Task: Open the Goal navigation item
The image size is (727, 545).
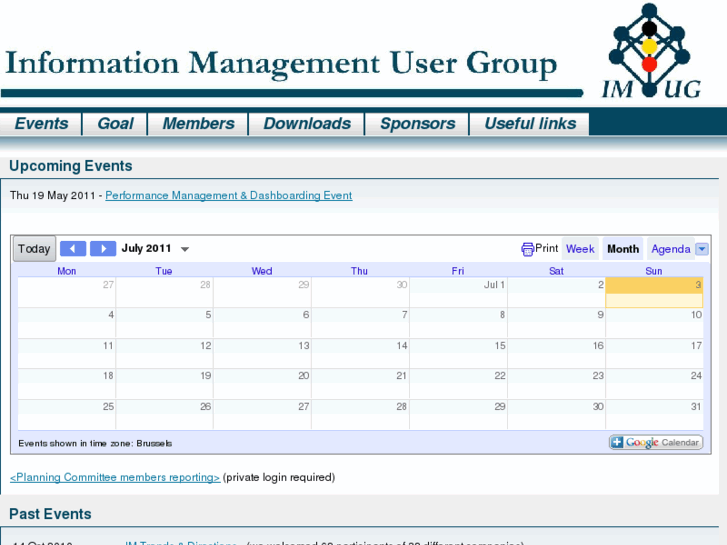Action: (115, 124)
